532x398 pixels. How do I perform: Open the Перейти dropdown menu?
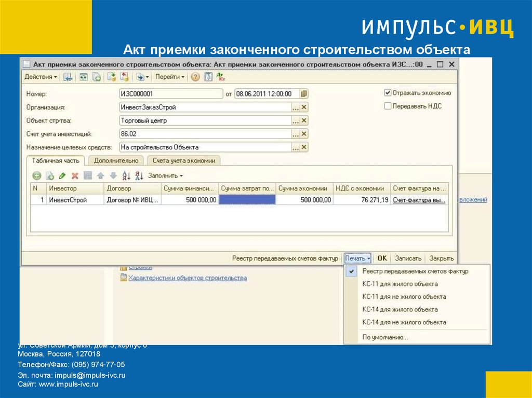click(x=170, y=77)
